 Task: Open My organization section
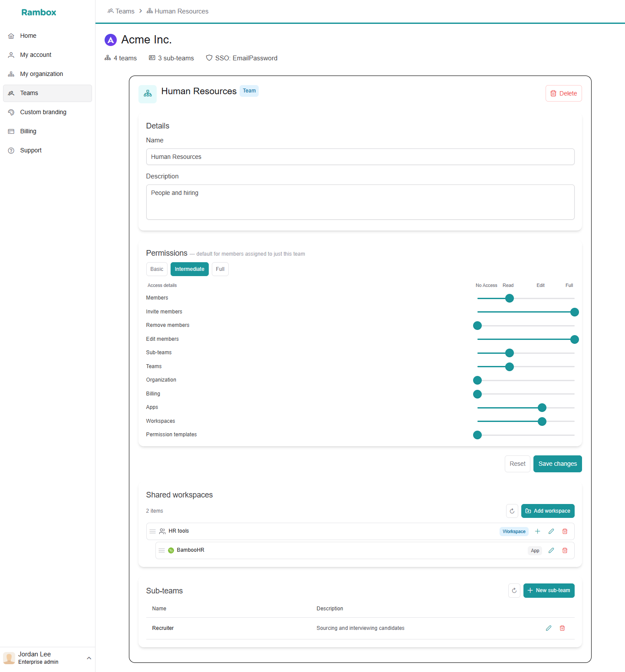pyautogui.click(x=47, y=74)
